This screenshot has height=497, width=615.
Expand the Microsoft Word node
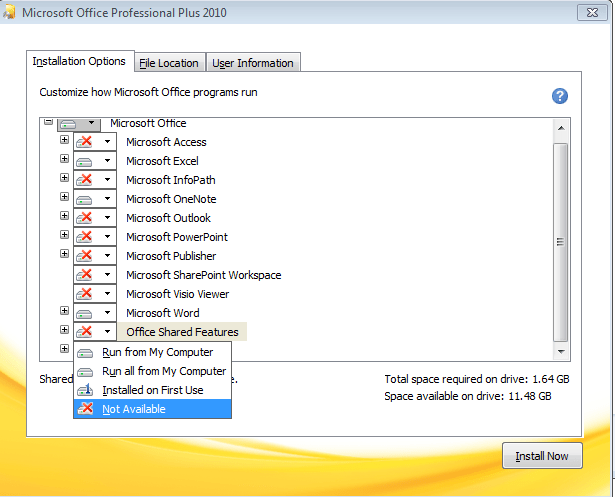64,311
